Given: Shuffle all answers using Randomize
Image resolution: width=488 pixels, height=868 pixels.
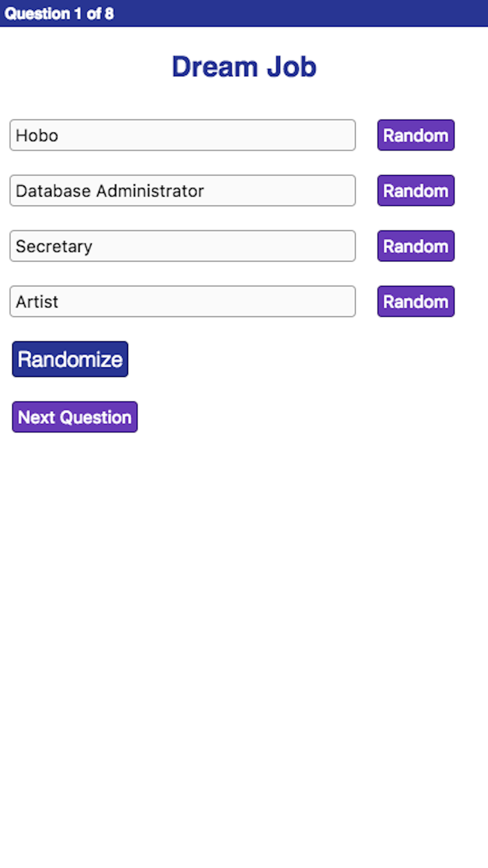Looking at the screenshot, I should (70, 359).
